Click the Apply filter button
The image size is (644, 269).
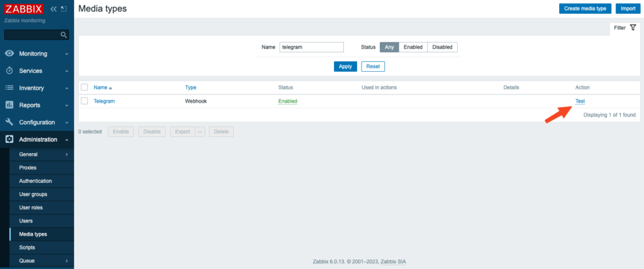[345, 66]
